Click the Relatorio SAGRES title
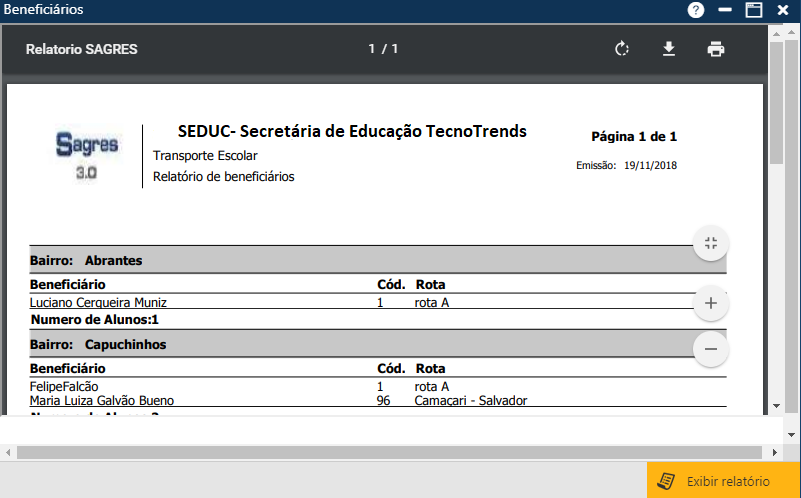The height and width of the screenshot is (498, 801). [x=82, y=50]
